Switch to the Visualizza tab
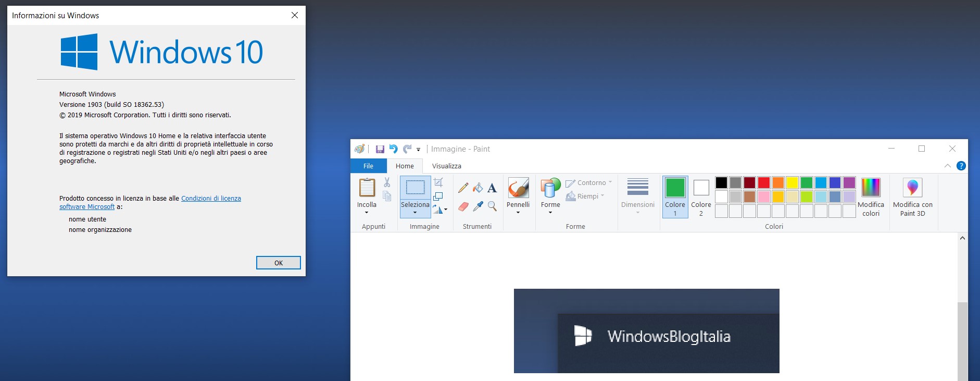 (447, 166)
